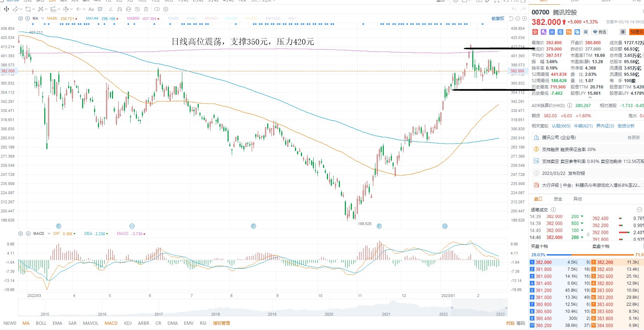The image size is (644, 330).
Task: Open dropdown next to Fibonacci tool
Action: (x=59, y=9)
